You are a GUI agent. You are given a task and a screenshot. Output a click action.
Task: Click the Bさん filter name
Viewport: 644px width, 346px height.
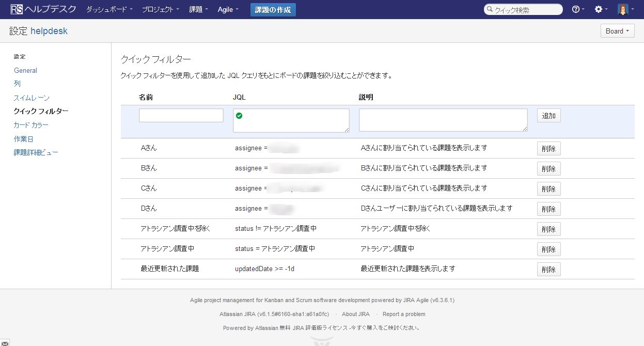(x=149, y=168)
